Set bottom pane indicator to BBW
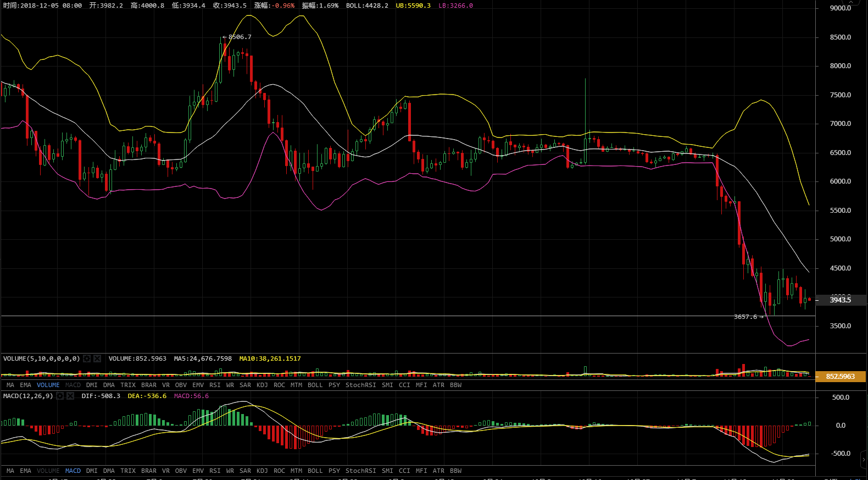Image resolution: width=868 pixels, height=480 pixels. tap(456, 471)
